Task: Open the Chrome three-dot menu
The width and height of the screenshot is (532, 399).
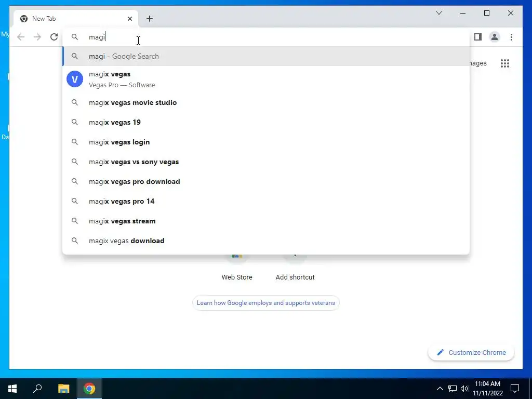Action: (511, 37)
